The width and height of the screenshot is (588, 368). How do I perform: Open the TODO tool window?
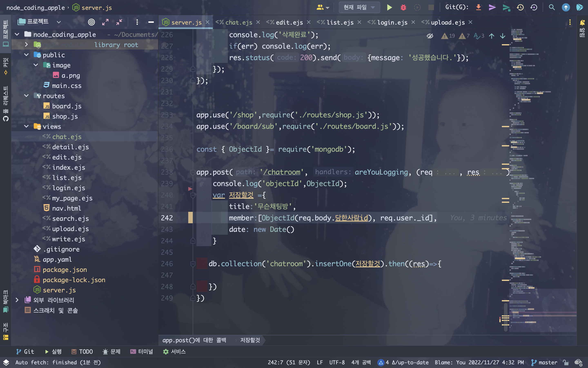coord(82,351)
